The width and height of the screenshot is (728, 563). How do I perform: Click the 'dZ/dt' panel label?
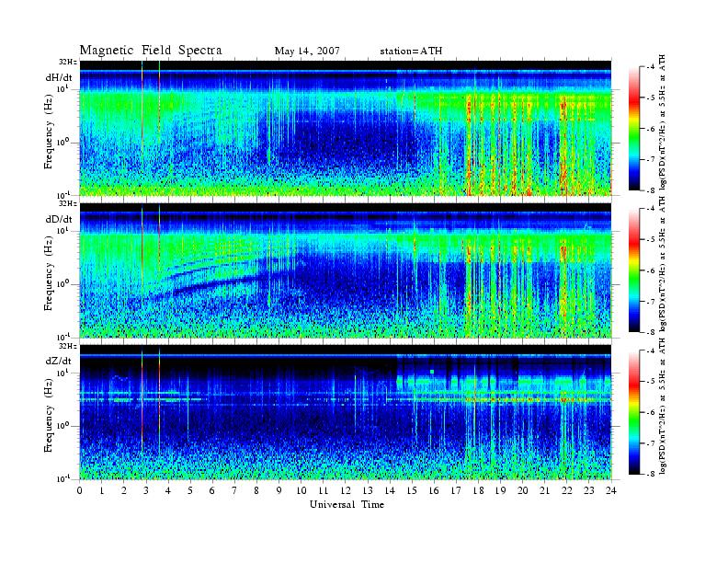click(59, 361)
